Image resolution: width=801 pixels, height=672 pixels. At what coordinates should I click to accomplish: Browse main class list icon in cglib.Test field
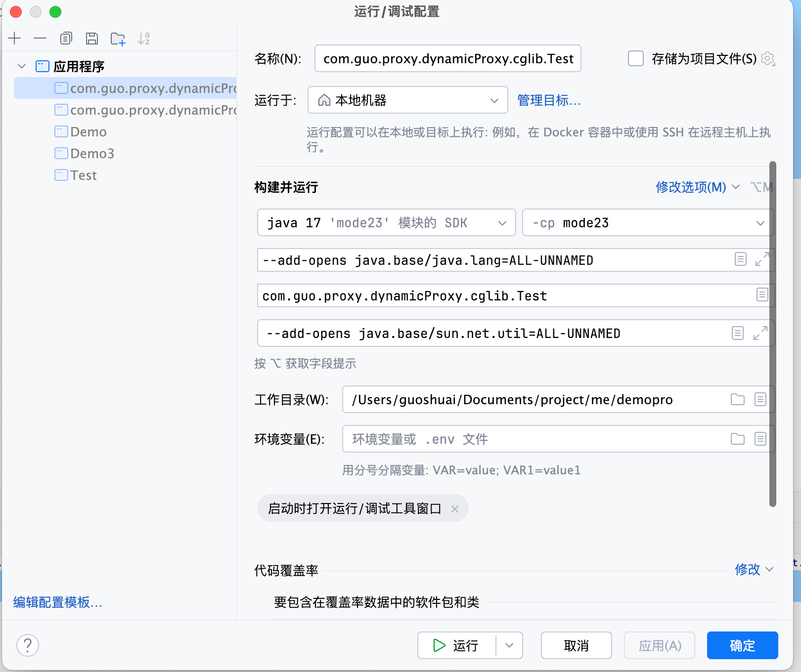pos(762,295)
